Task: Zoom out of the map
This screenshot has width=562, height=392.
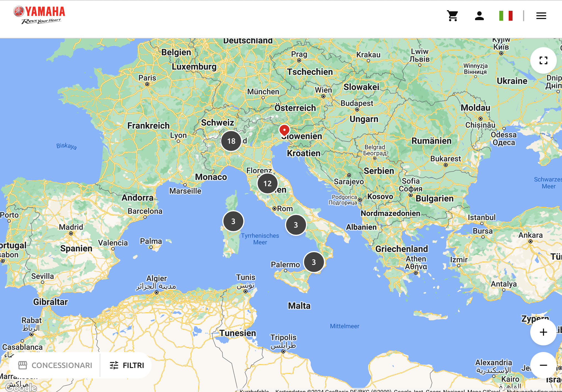Action: click(543, 365)
